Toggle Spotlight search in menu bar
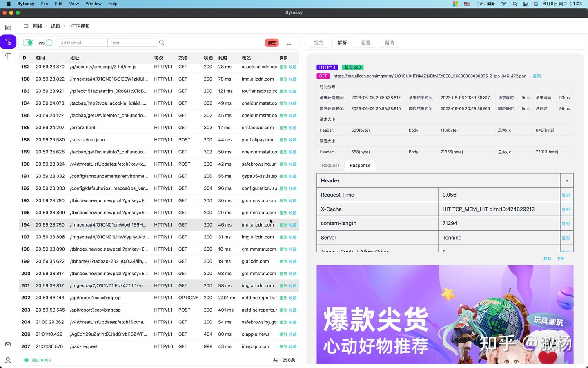This screenshot has width=588, height=368. (x=515, y=4)
